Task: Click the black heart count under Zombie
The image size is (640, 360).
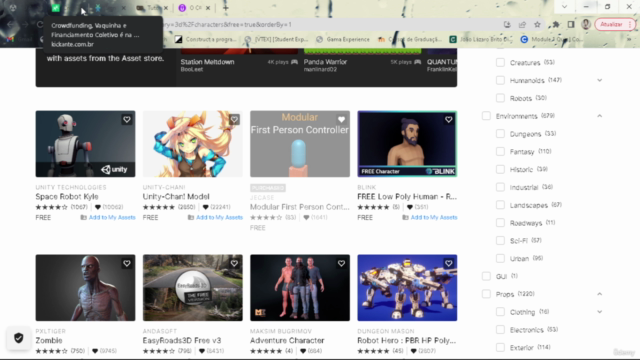Action: 95,351
